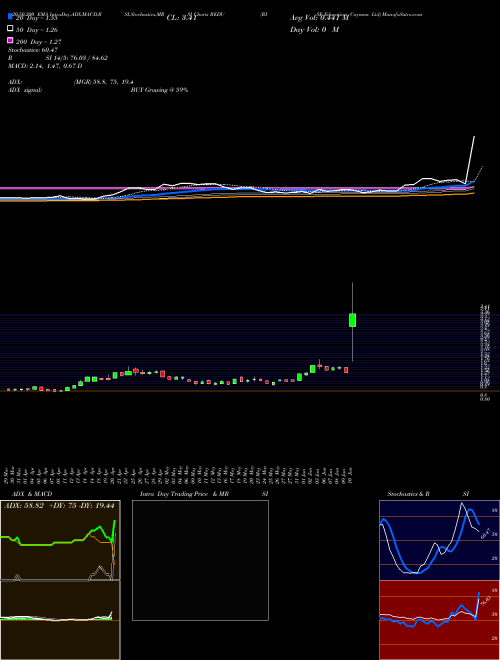Open the blue-background Stochastics chart
The image size is (500, 660).
coord(439,540)
